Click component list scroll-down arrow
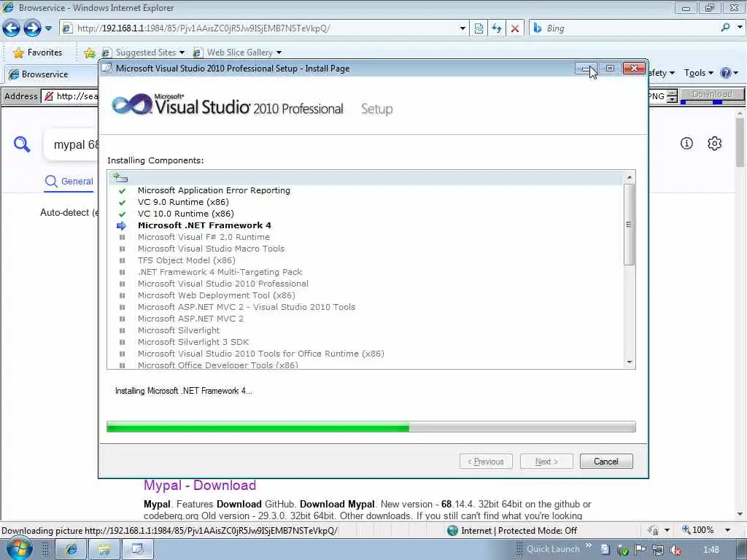 tap(630, 362)
